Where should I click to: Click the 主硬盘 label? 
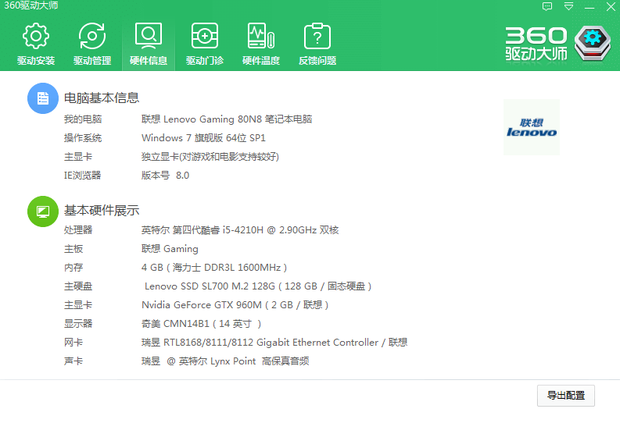point(78,286)
